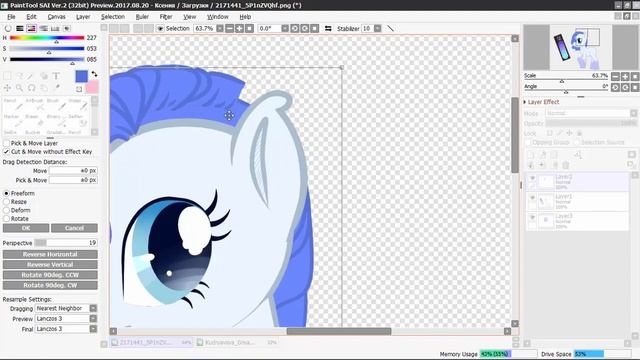This screenshot has width=640, height=360.
Task: Open the Dragging resample dropdown
Action: coord(93,308)
